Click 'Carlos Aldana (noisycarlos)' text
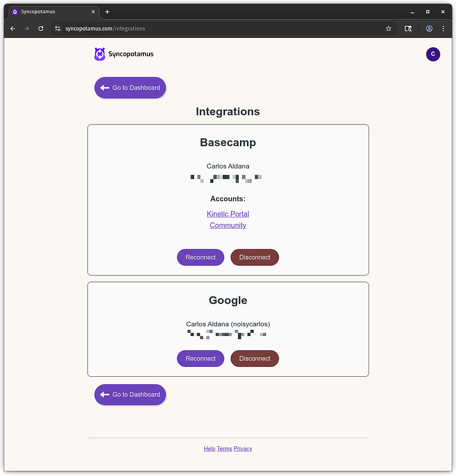 tap(228, 324)
